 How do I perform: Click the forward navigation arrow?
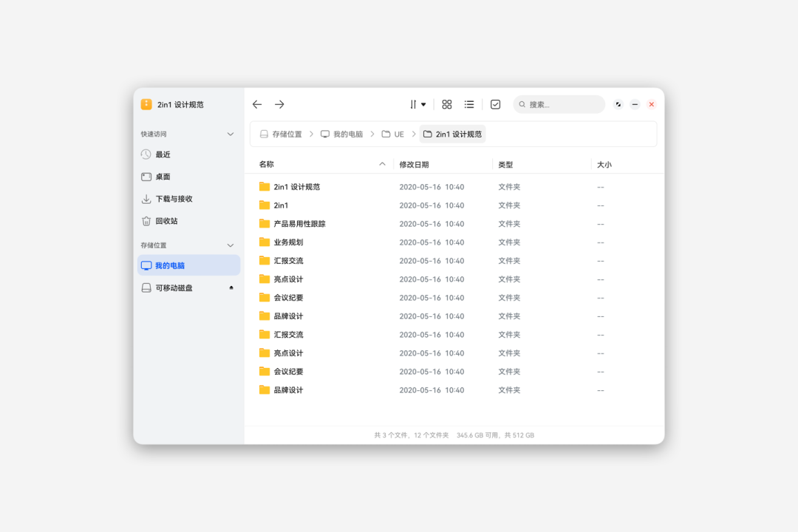pyautogui.click(x=279, y=104)
